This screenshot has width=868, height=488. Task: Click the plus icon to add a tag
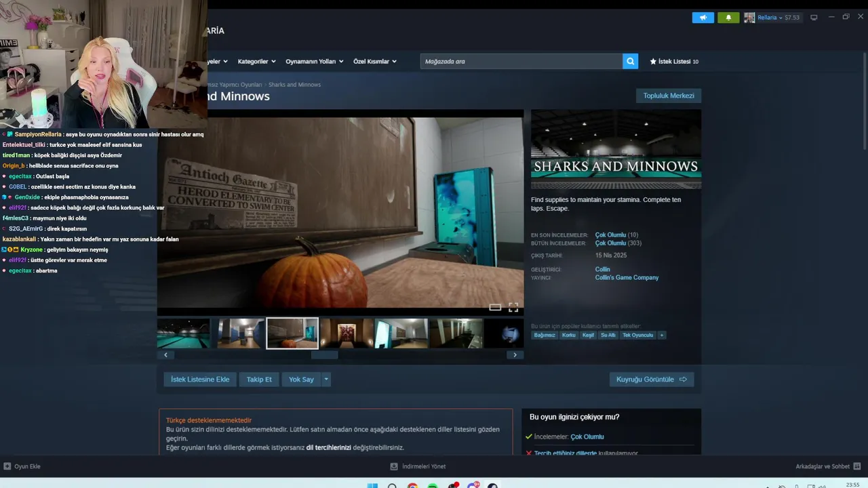[x=662, y=335]
